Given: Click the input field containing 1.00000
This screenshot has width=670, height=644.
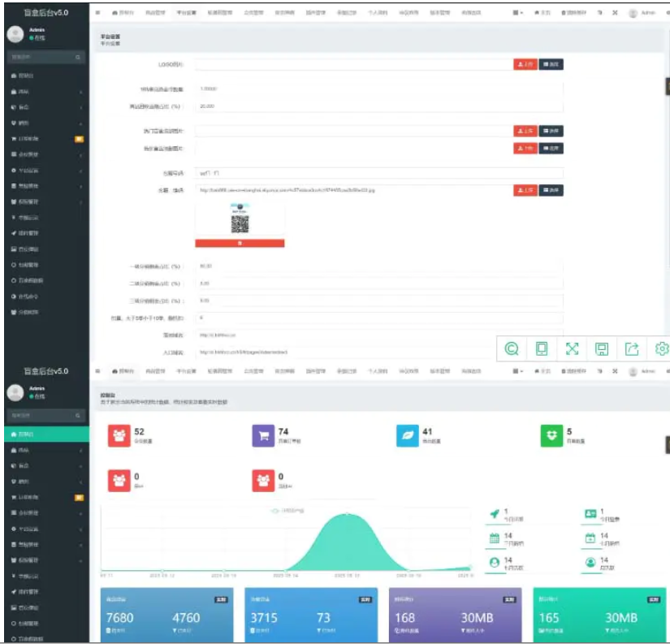Looking at the screenshot, I should click(379, 89).
